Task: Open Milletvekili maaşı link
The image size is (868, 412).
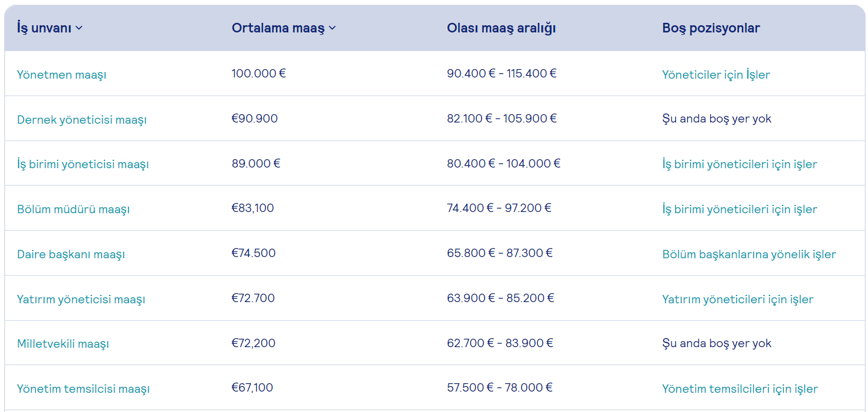Action: (63, 344)
